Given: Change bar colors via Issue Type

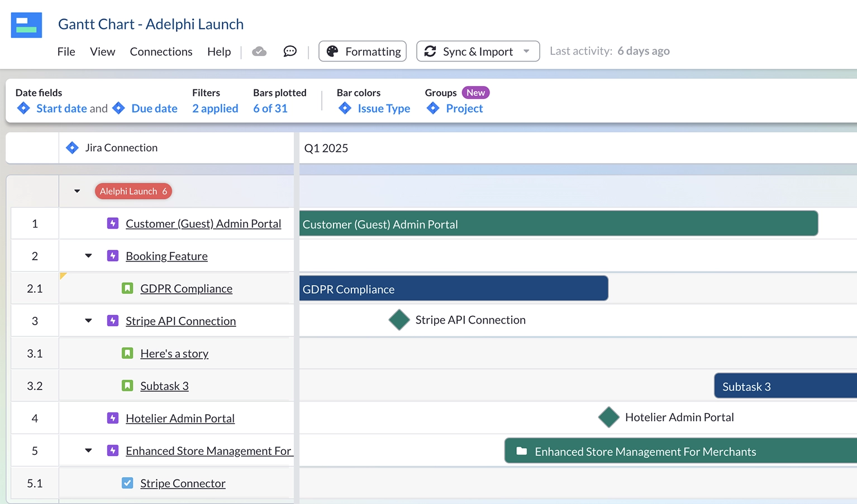Looking at the screenshot, I should (384, 108).
